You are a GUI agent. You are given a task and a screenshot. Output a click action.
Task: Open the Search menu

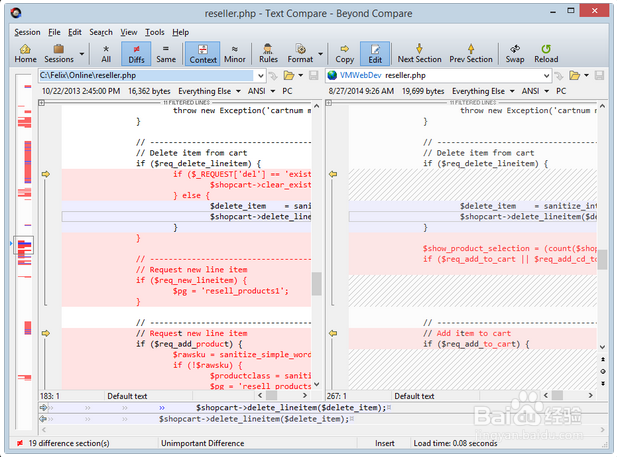101,32
